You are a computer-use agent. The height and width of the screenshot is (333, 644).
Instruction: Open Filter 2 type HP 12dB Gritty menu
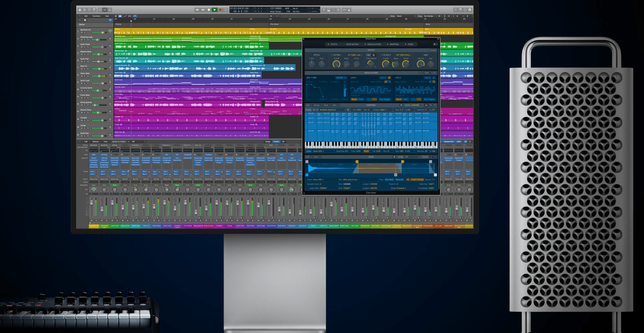coord(403,55)
